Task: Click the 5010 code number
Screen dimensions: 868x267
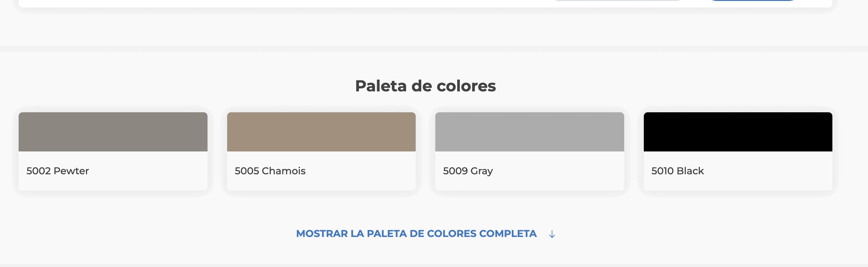Action: pyautogui.click(x=663, y=171)
